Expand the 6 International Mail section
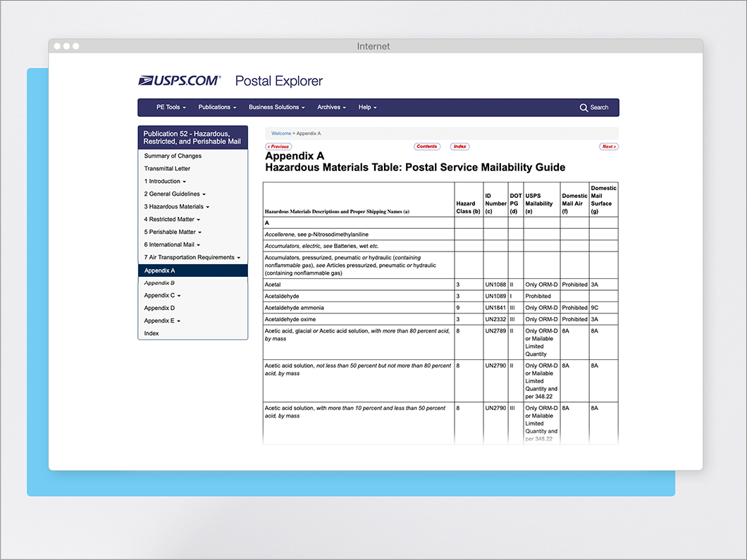747x560 pixels. pyautogui.click(x=172, y=244)
